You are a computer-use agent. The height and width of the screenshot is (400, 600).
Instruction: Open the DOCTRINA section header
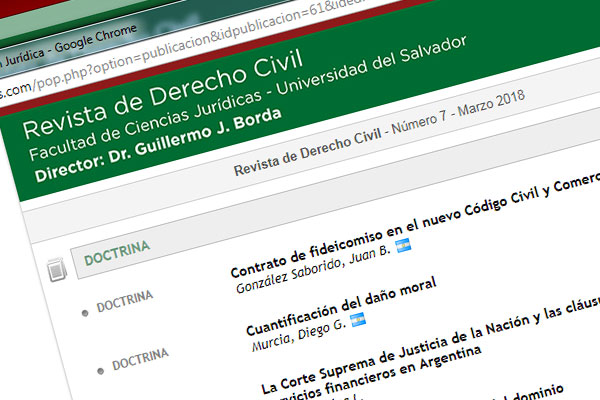(117, 253)
